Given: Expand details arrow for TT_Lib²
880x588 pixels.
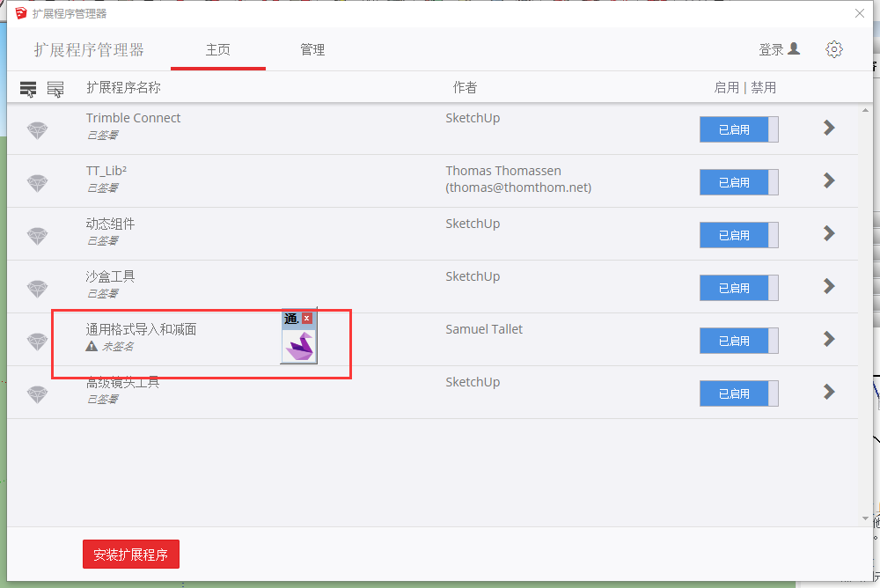Looking at the screenshot, I should tap(829, 180).
